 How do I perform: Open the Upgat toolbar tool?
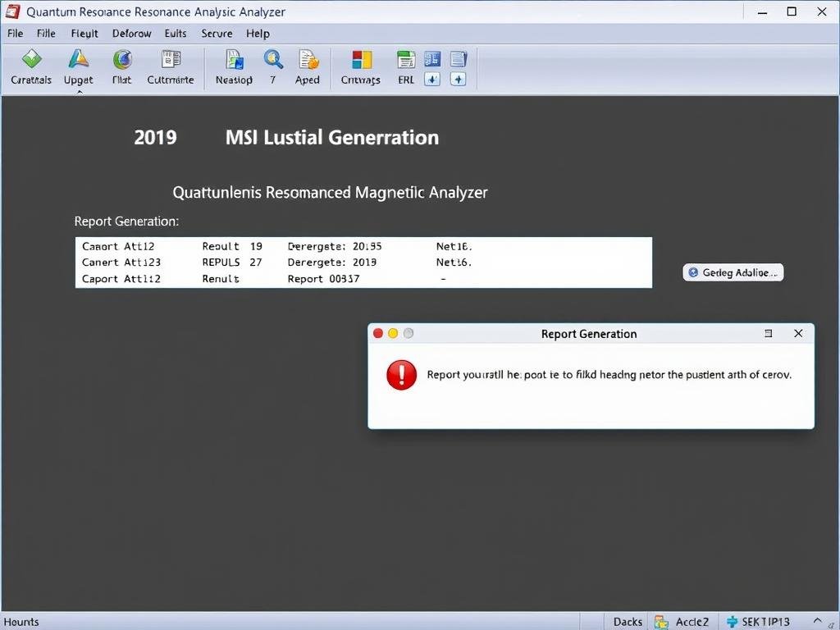point(78,60)
